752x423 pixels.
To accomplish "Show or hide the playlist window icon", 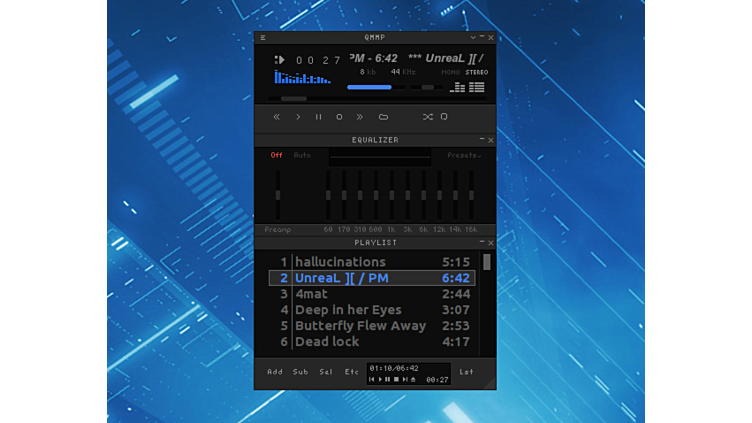I will (477, 88).
